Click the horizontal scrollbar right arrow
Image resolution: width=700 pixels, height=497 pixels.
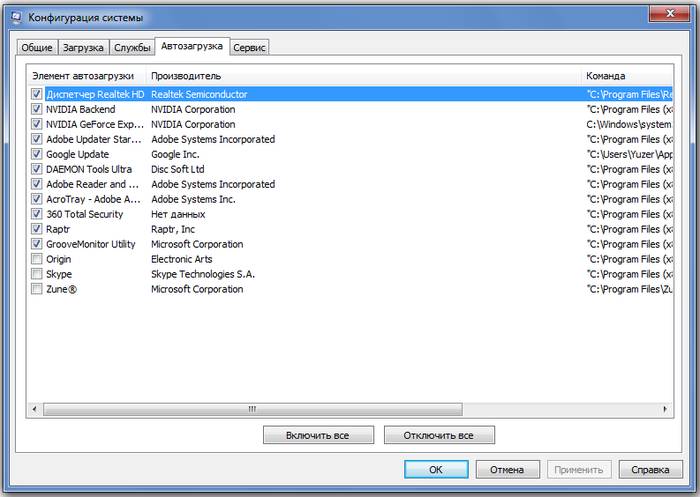pos(664,409)
